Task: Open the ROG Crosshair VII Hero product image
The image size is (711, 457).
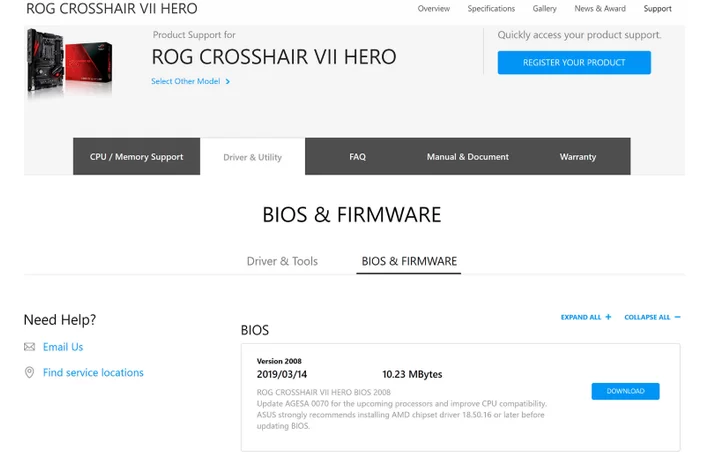Action: 69,62
